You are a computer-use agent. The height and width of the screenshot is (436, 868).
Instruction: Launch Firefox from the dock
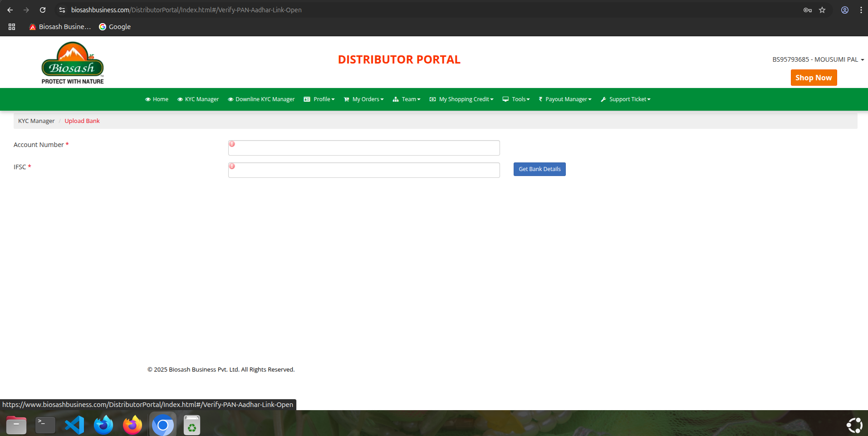(x=132, y=425)
